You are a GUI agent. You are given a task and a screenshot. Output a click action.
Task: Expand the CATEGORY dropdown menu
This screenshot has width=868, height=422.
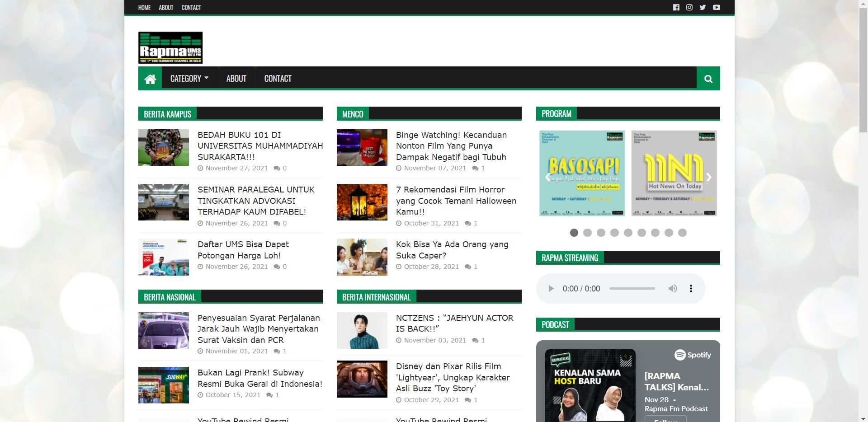pyautogui.click(x=189, y=79)
